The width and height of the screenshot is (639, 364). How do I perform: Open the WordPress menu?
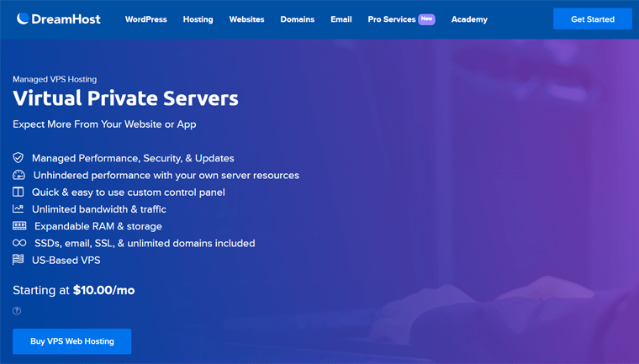(x=146, y=19)
